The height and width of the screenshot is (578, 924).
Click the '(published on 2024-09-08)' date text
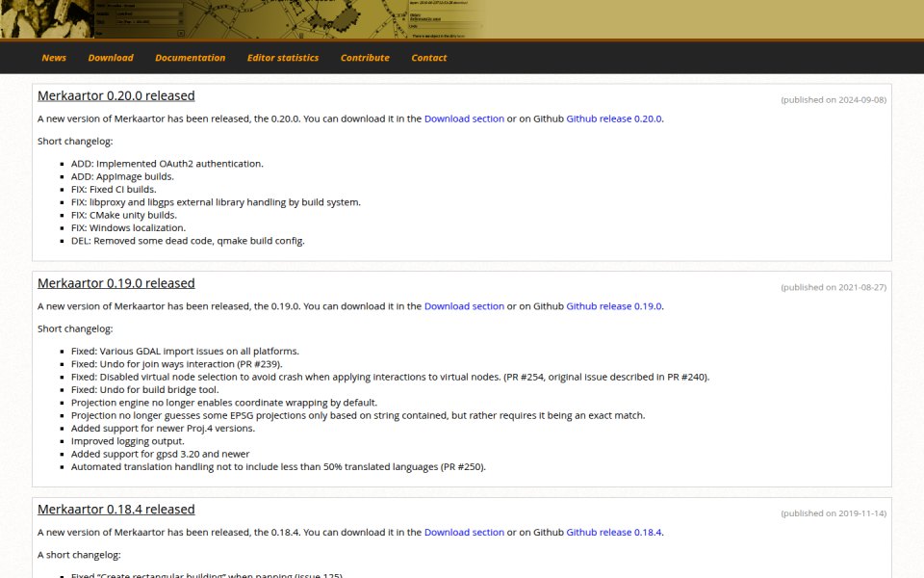[834, 99]
